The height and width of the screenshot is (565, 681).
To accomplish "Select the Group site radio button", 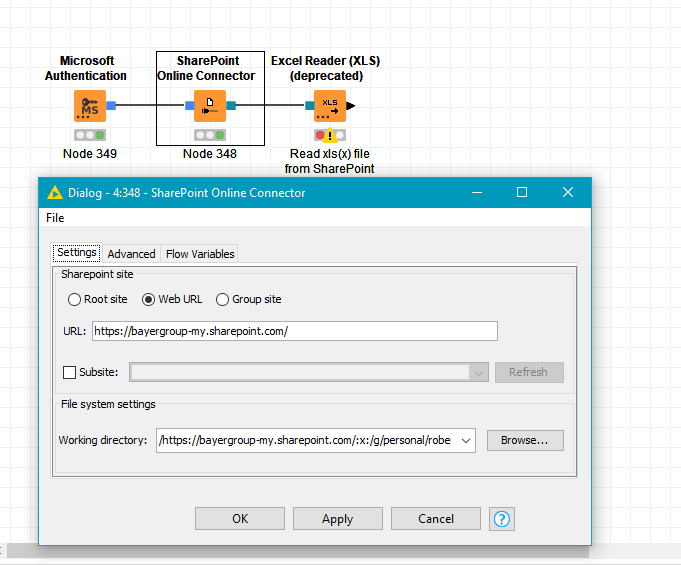I will coord(222,299).
